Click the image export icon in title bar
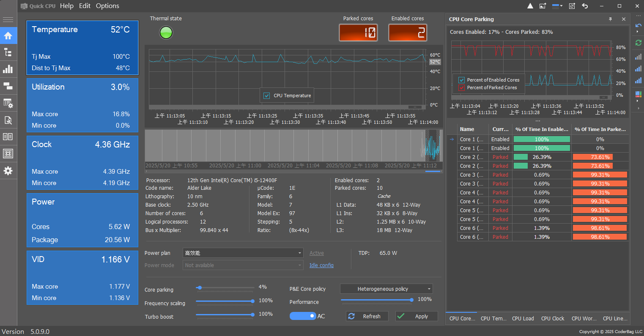644x336 pixels. pos(543,6)
